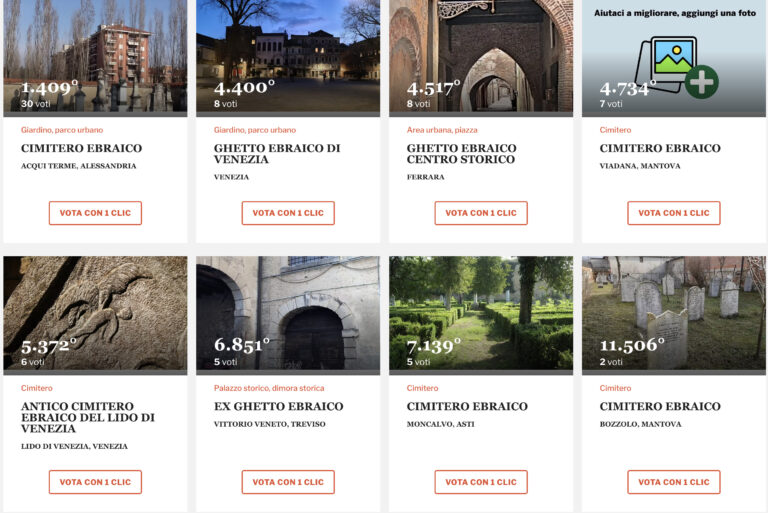Viewport: 768px width, 513px height.
Task: Vote for Cimitero Ebraico in Acqui Terme
Action: click(x=95, y=213)
